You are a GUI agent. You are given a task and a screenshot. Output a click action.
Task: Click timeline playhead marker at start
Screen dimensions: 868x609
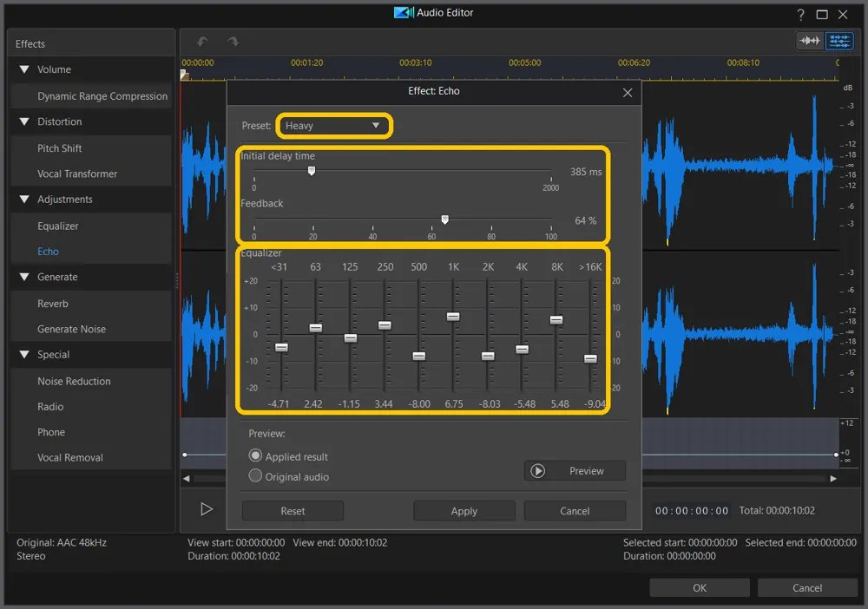184,75
